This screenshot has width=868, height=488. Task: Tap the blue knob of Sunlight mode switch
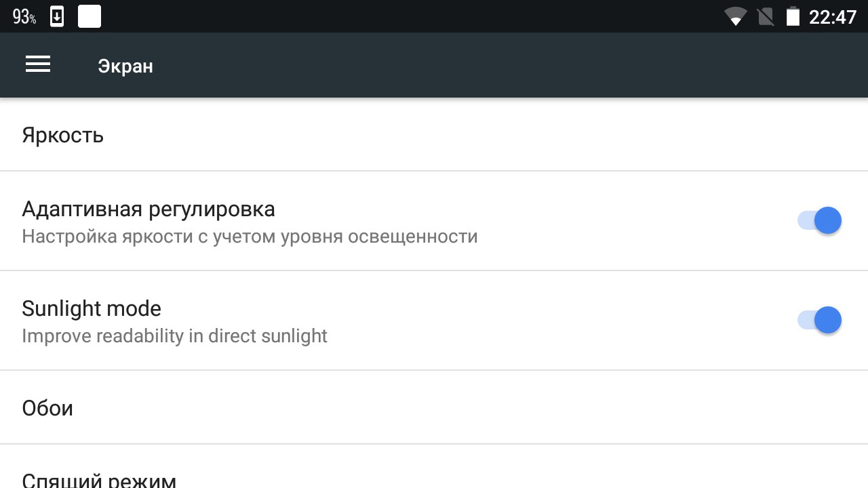point(828,321)
